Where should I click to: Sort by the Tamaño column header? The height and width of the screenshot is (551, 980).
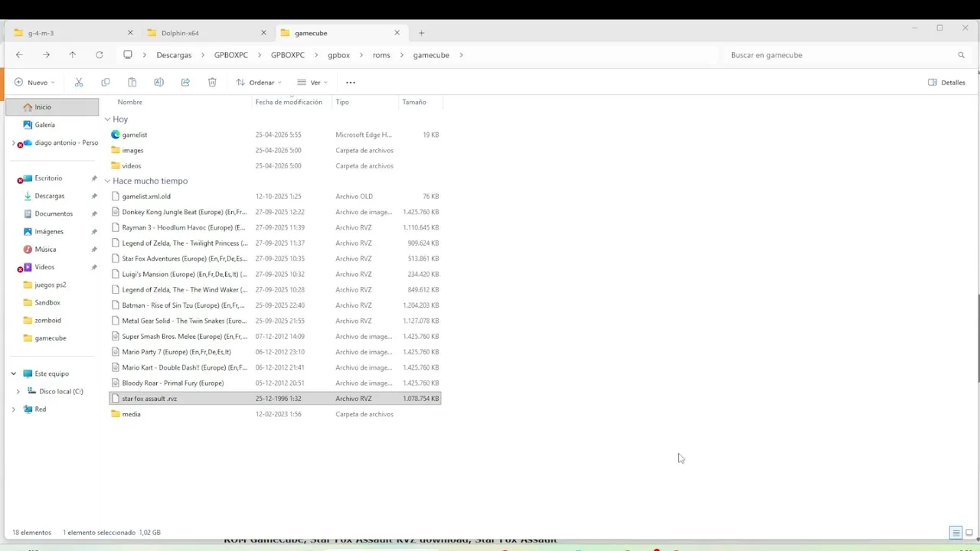click(414, 102)
